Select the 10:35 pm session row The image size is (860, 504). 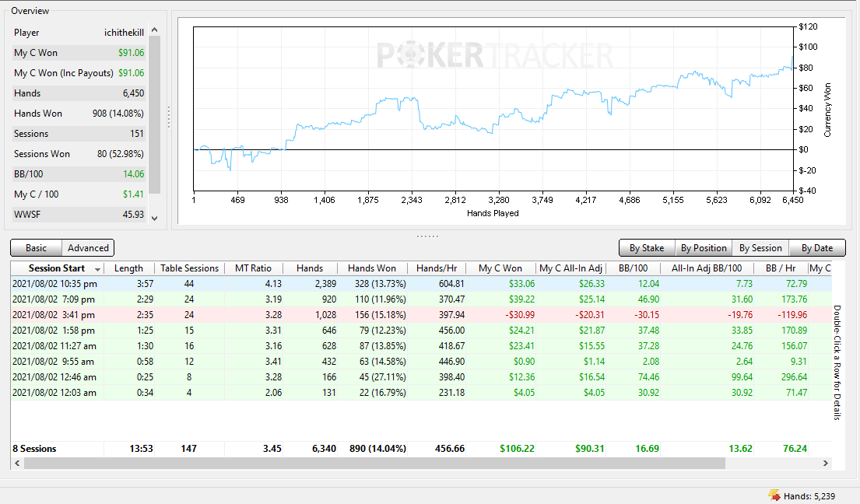(421, 284)
